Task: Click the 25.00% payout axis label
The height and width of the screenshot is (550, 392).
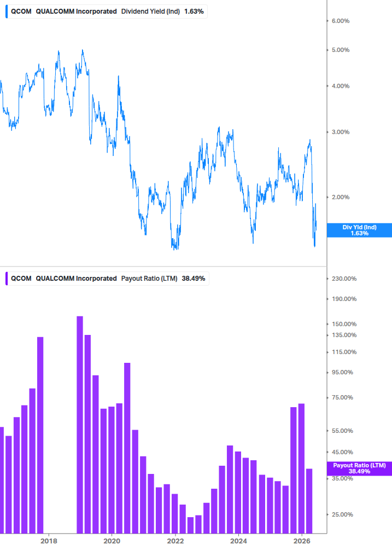Action: click(342, 515)
